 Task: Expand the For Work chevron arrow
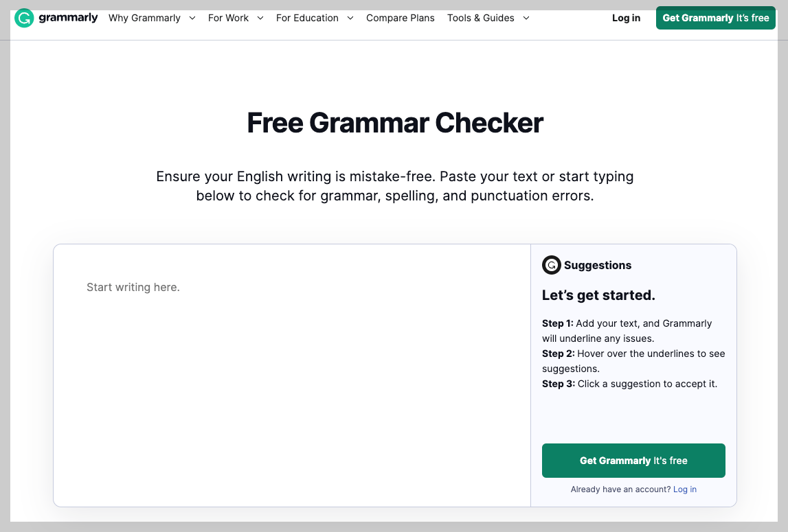(x=260, y=18)
